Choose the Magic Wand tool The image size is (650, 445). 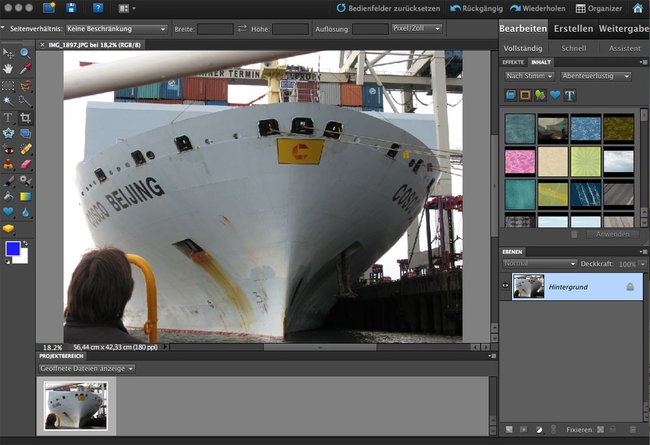tap(8, 101)
